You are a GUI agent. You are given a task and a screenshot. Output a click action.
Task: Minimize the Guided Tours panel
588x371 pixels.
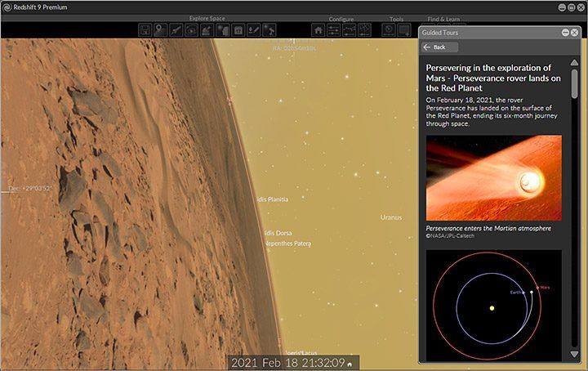(565, 33)
